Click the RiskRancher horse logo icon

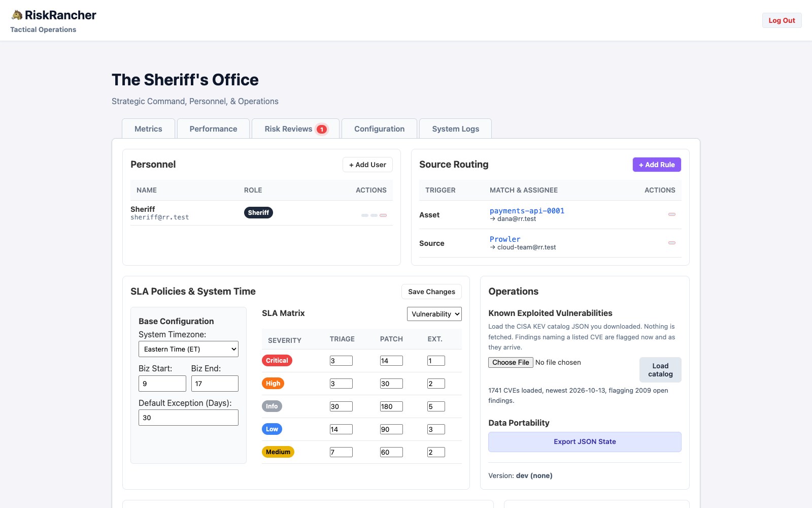[x=17, y=15]
